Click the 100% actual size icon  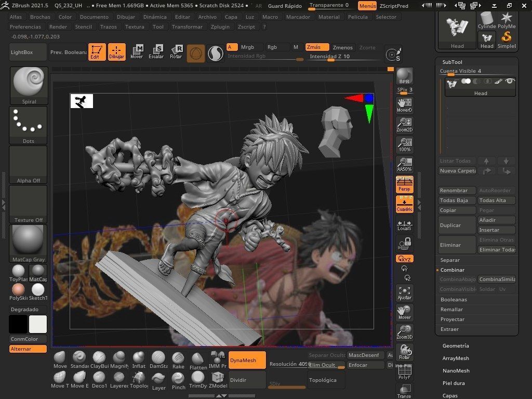coord(404,144)
